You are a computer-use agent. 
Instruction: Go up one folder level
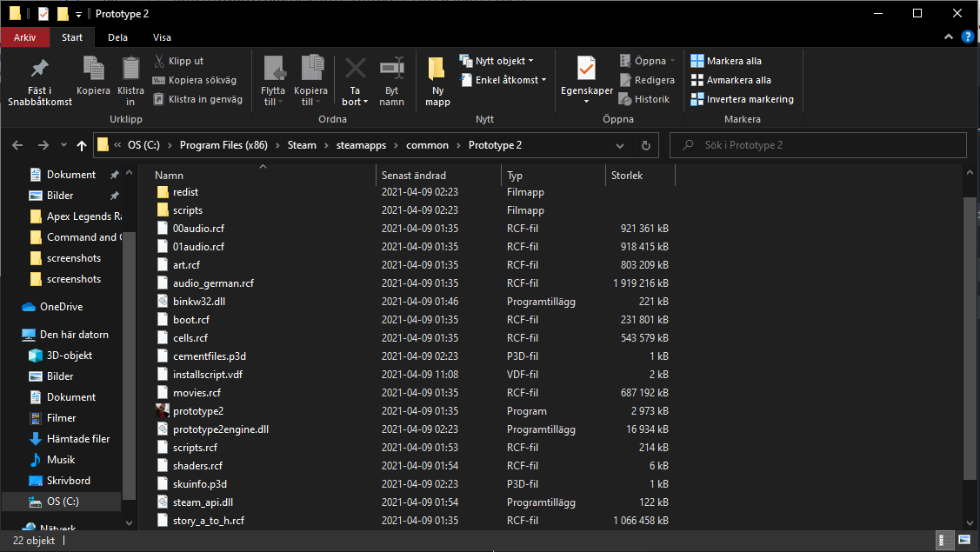pyautogui.click(x=81, y=145)
